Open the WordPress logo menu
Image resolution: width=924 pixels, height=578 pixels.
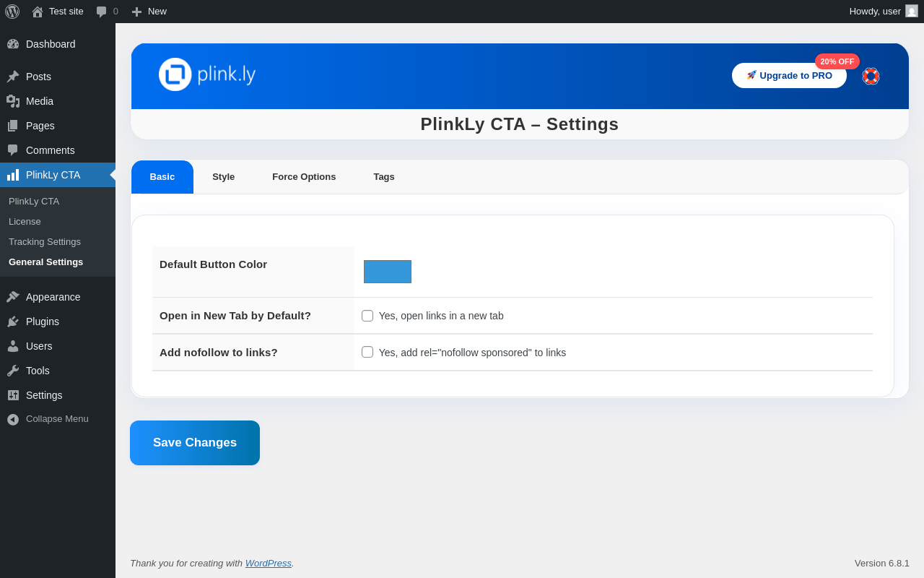12,12
